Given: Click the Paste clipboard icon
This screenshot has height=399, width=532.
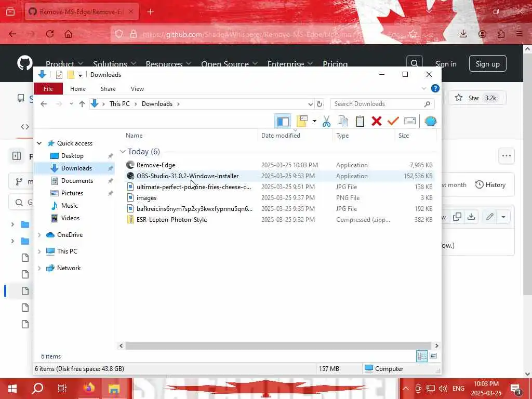Looking at the screenshot, I should click(360, 121).
